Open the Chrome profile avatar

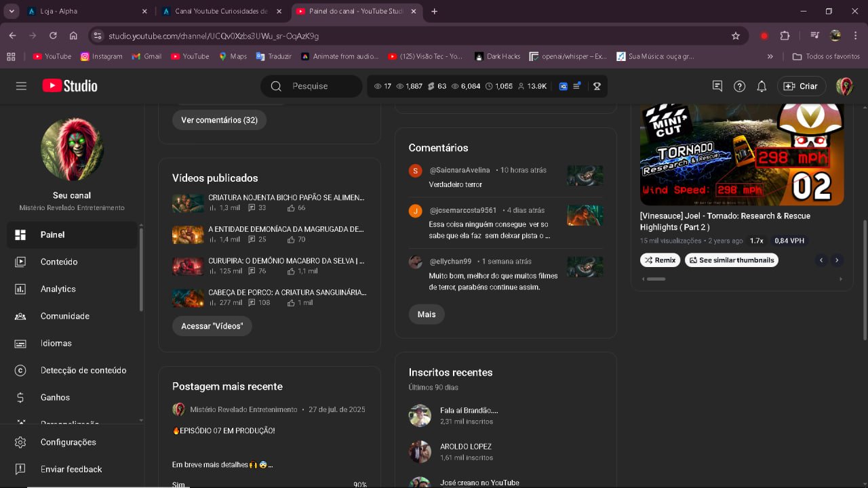835,36
